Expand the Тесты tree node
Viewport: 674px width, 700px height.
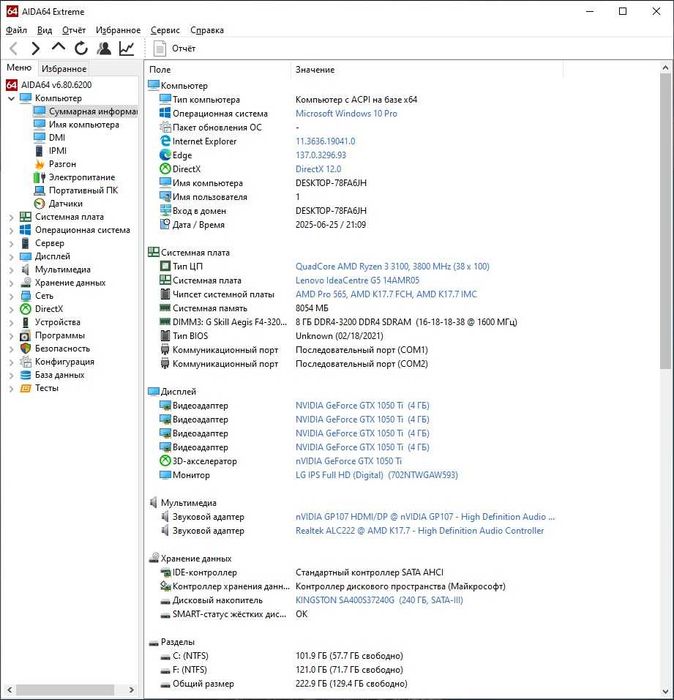point(12,388)
